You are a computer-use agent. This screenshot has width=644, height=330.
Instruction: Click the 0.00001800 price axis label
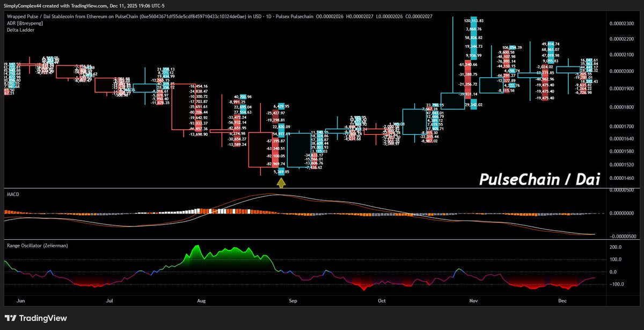pos(623,107)
